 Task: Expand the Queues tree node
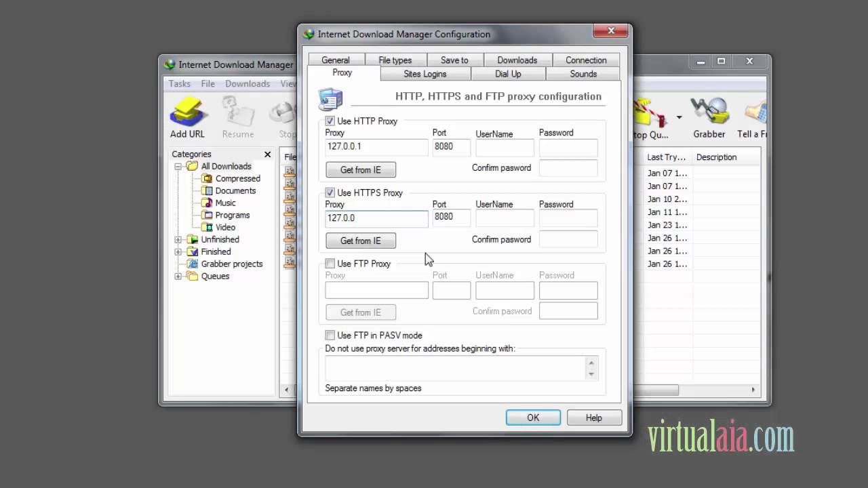tap(178, 276)
